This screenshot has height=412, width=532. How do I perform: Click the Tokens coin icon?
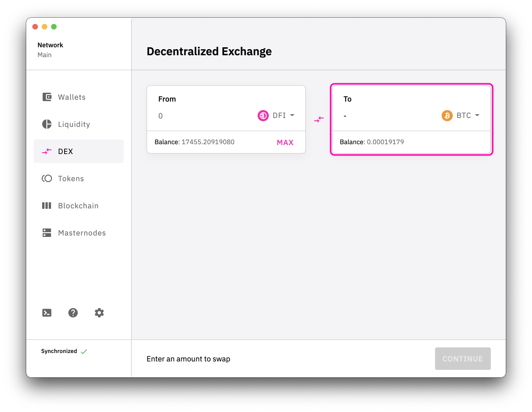click(x=47, y=179)
